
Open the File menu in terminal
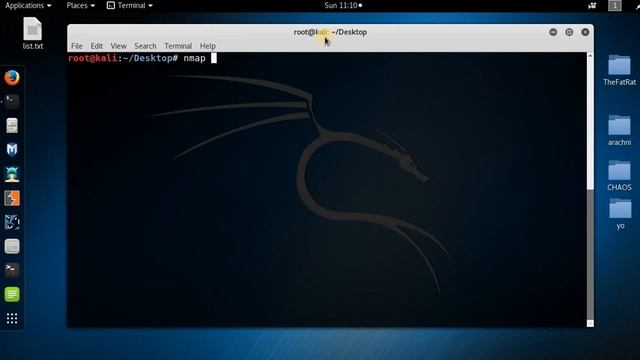(77, 46)
